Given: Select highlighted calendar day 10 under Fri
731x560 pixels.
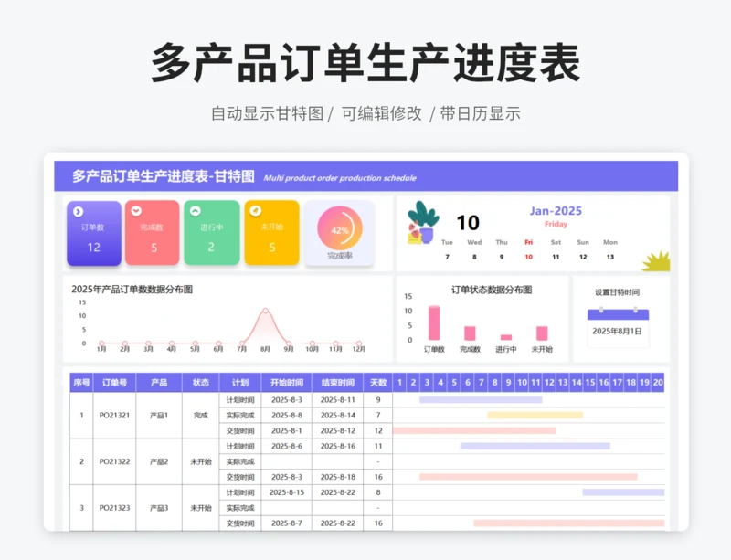Looking at the screenshot, I should (529, 257).
